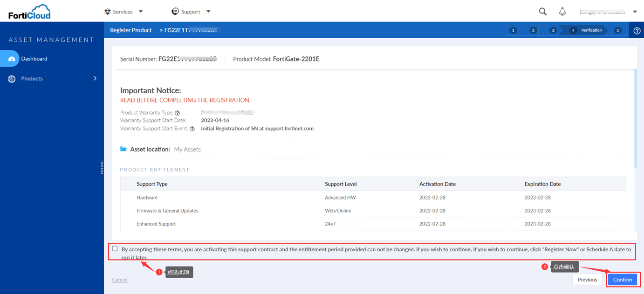This screenshot has height=294, width=644.
Task: Expand the user account dropdown arrow
Action: [635, 12]
